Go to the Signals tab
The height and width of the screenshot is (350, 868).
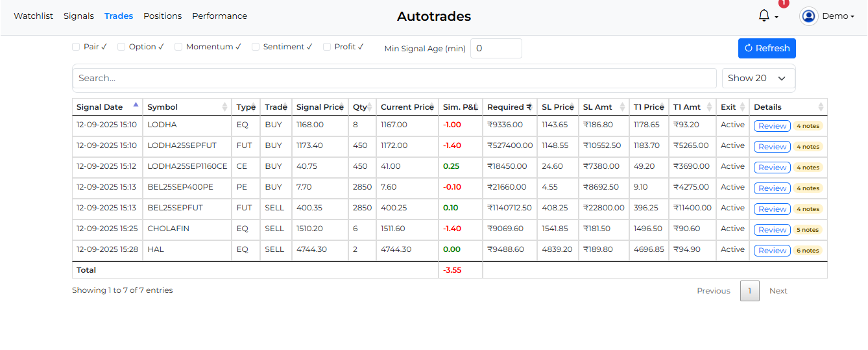pos(78,16)
